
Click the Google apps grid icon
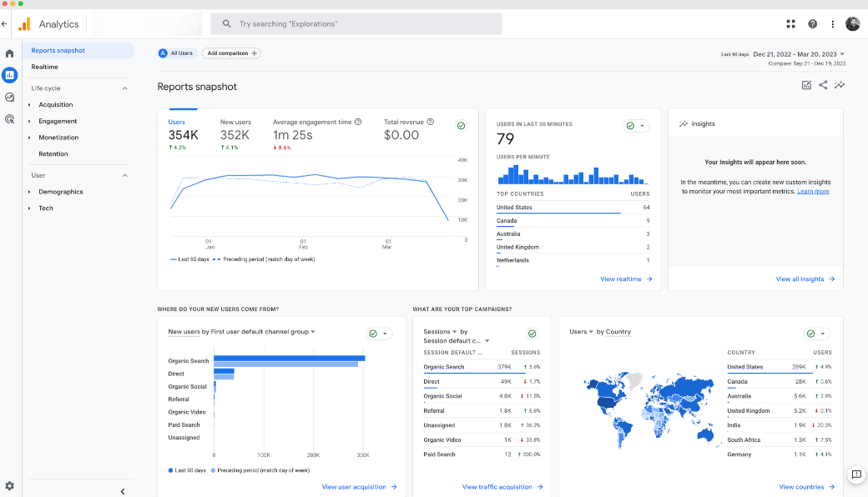pyautogui.click(x=791, y=24)
